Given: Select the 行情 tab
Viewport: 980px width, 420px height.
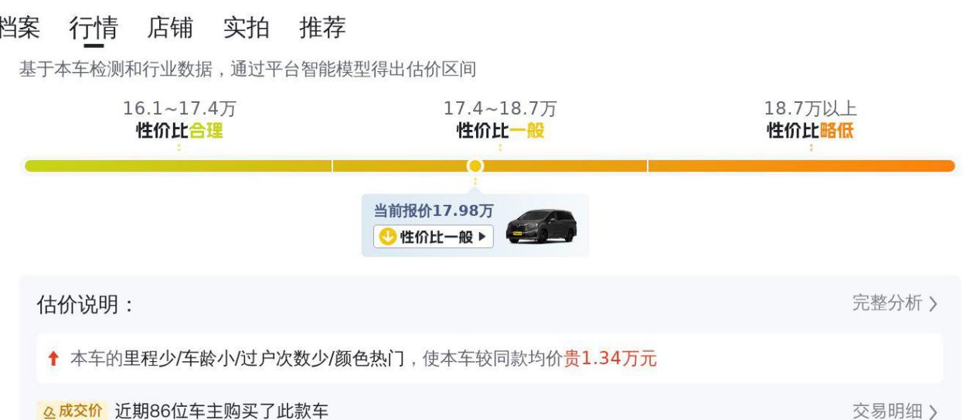Looking at the screenshot, I should (x=93, y=28).
